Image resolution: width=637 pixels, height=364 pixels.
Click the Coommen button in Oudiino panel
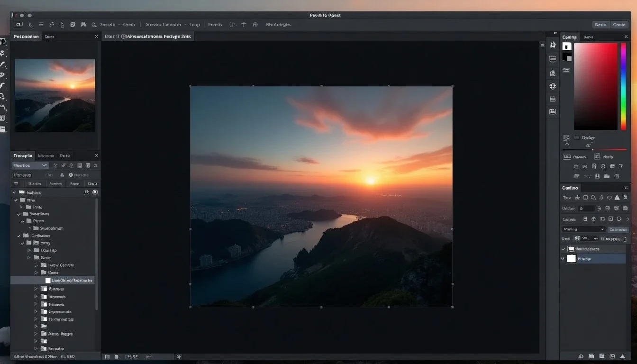(618, 229)
